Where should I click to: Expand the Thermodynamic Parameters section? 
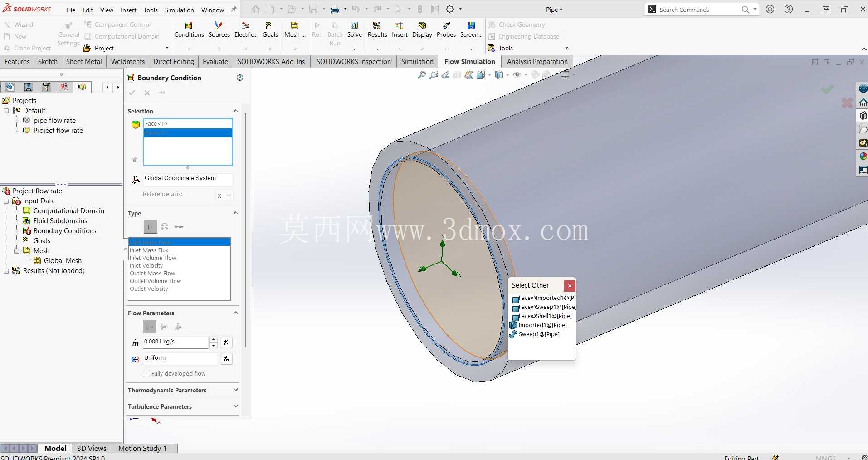click(236, 390)
